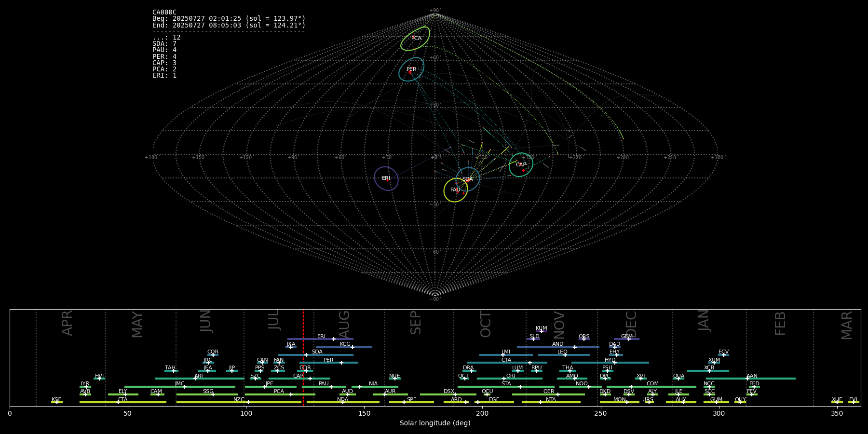Select the LEO shower bar label
This screenshot has width=868, height=434.
click(x=563, y=352)
